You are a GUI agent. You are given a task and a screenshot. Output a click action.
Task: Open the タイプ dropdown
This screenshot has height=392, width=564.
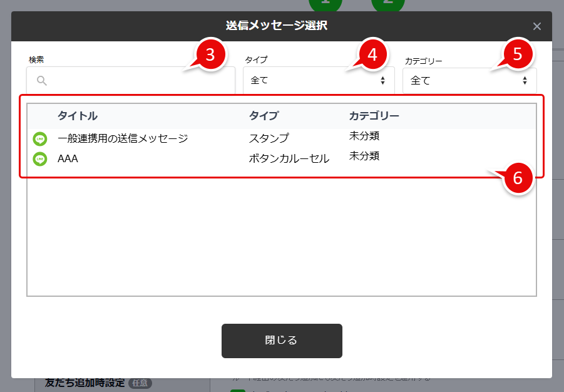(x=319, y=81)
